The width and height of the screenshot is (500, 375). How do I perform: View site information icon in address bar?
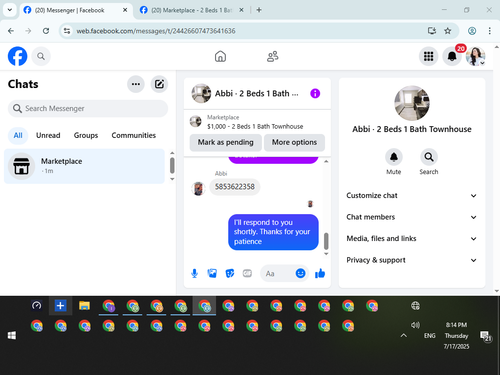(x=67, y=31)
